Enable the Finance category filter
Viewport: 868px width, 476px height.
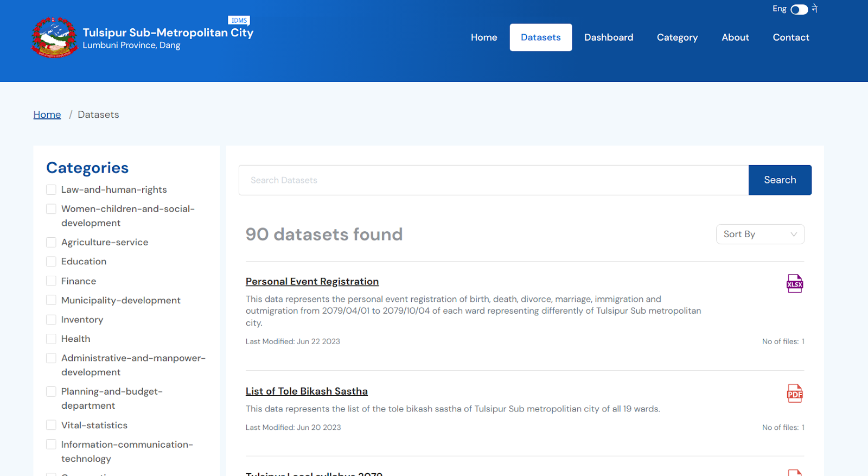click(x=51, y=281)
